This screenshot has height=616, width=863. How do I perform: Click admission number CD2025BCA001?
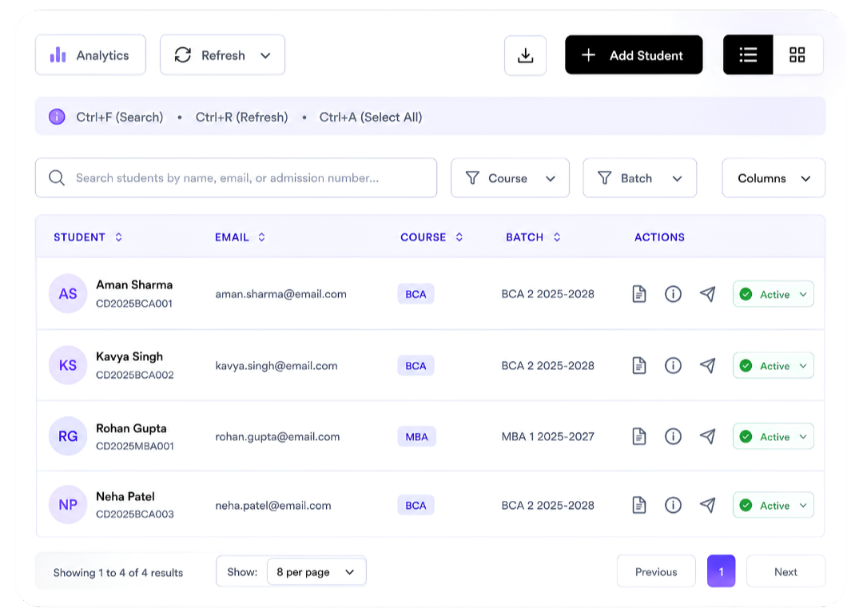pos(134,304)
